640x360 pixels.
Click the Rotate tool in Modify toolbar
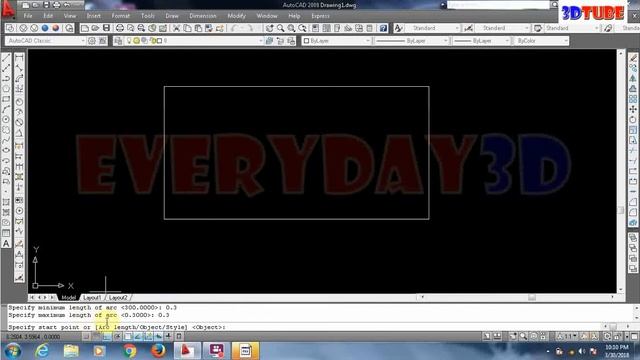click(633, 120)
